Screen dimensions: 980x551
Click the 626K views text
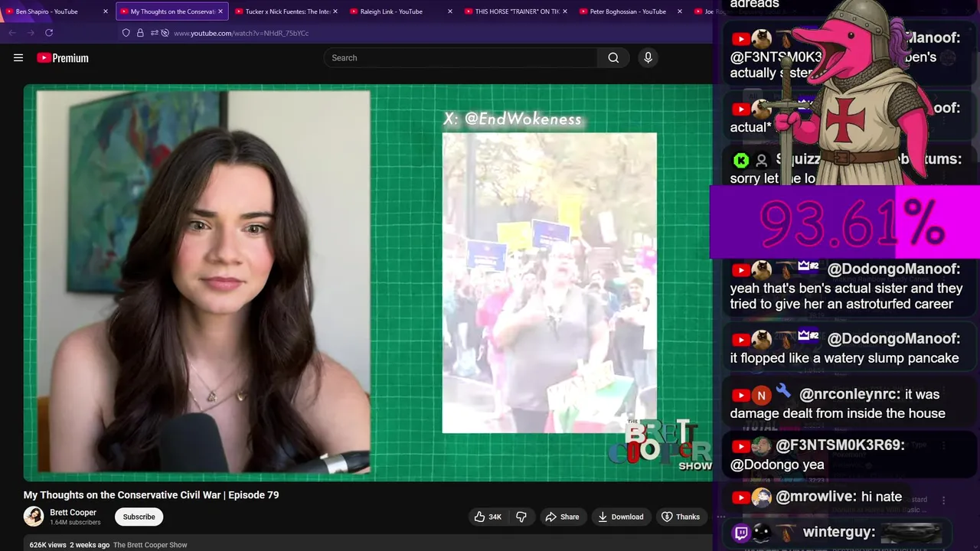tap(47, 545)
